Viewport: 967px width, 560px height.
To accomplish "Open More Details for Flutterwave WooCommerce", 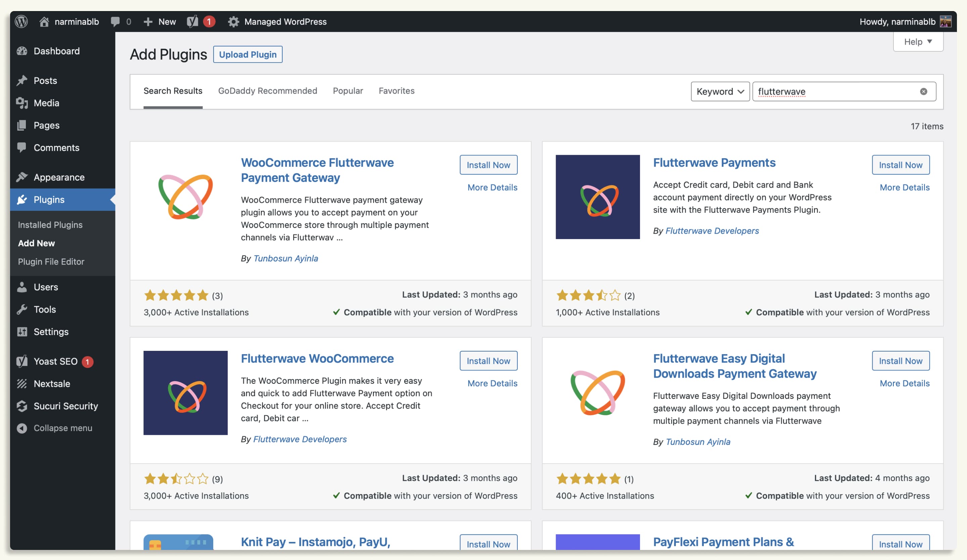I will [492, 383].
